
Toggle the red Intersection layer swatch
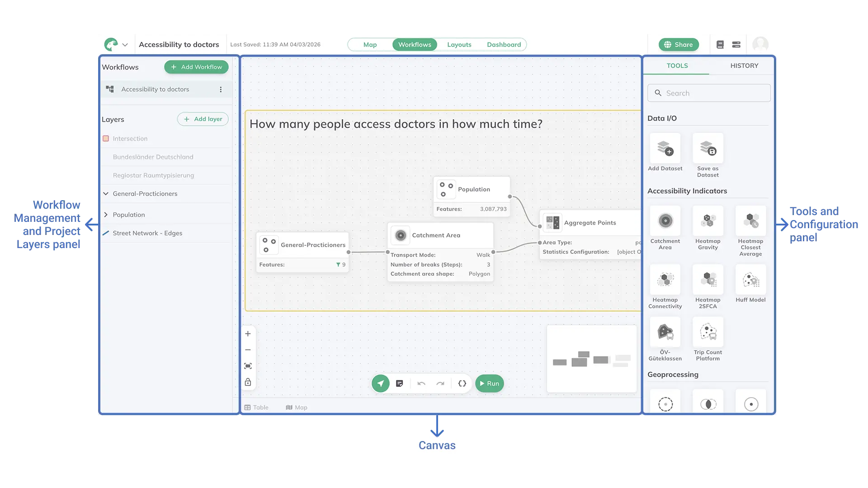(106, 138)
